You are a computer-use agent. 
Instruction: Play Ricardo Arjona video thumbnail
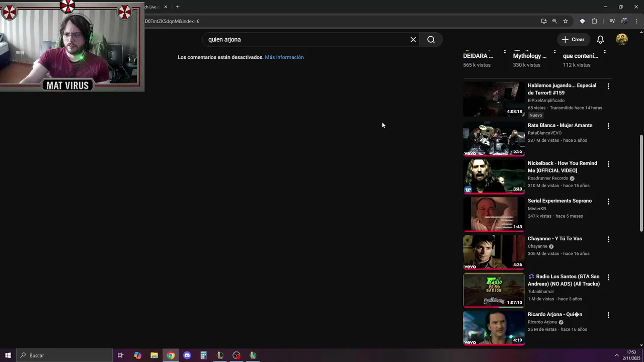494,327
